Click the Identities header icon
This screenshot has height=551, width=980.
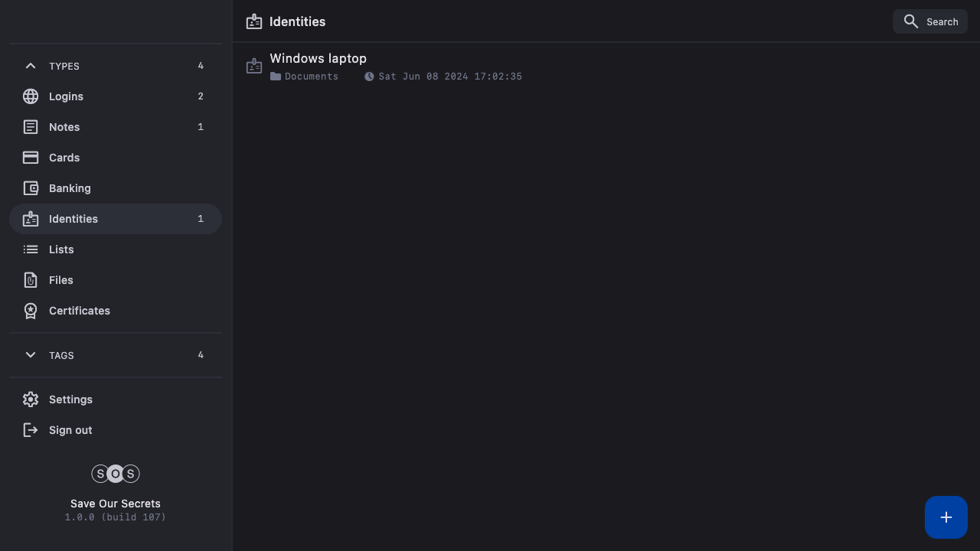point(254,21)
